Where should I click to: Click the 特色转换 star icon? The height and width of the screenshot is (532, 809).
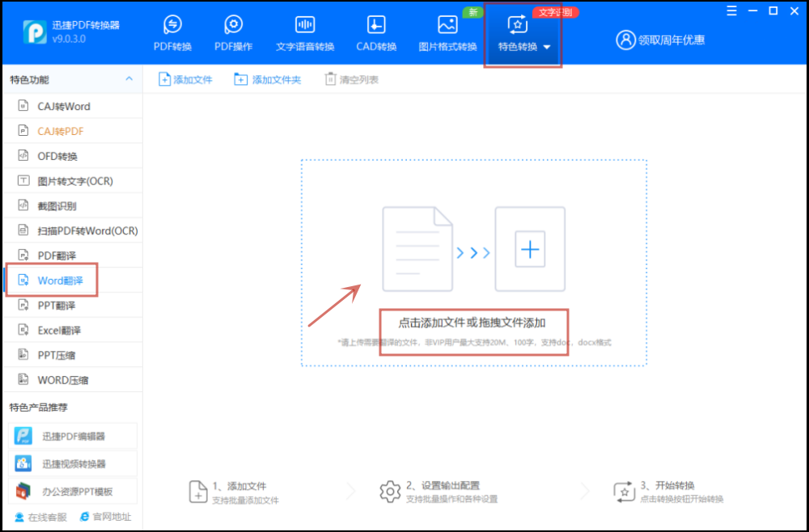pyautogui.click(x=518, y=24)
